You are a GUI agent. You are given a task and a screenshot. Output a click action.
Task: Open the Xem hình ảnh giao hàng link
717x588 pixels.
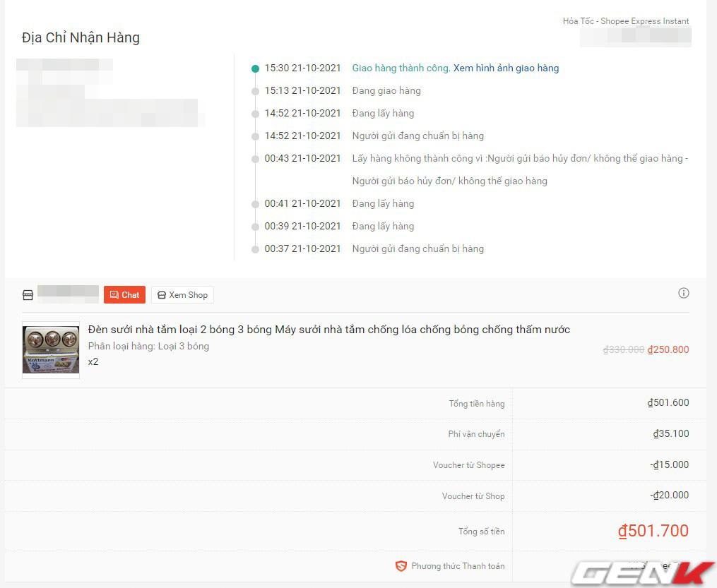506,68
